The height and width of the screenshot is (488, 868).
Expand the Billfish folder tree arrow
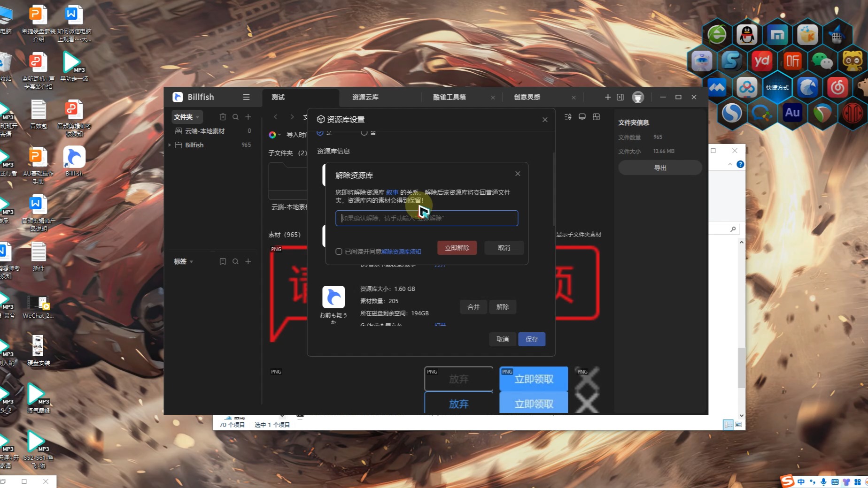click(x=170, y=145)
